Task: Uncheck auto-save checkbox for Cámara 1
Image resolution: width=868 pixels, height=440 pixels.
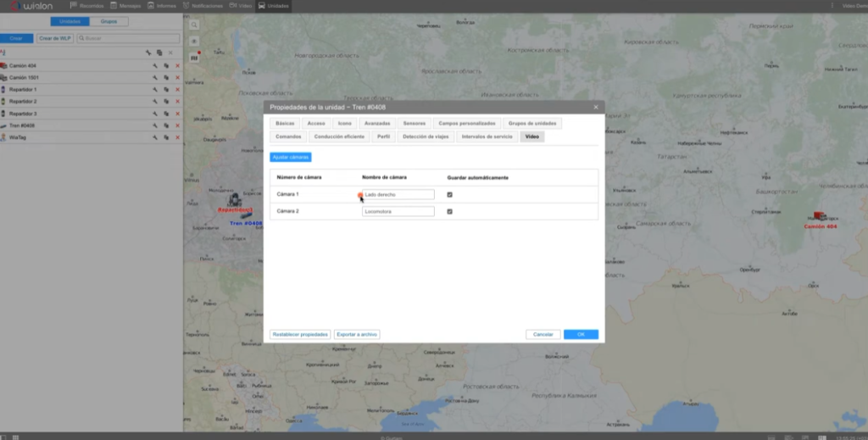Action: pos(450,194)
